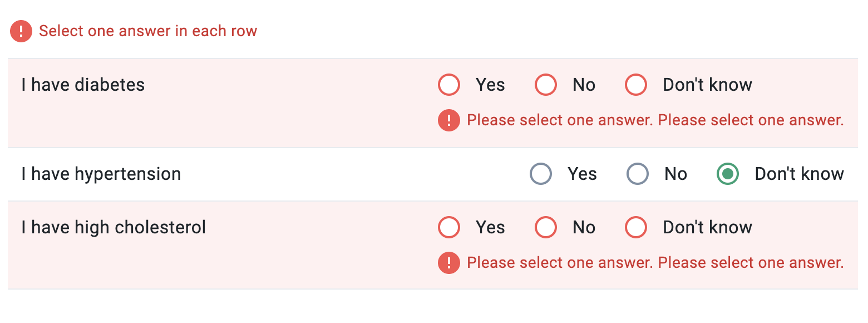Click the error icon in the diabetes row
Image resolution: width=868 pixels, height=323 pixels.
click(449, 120)
